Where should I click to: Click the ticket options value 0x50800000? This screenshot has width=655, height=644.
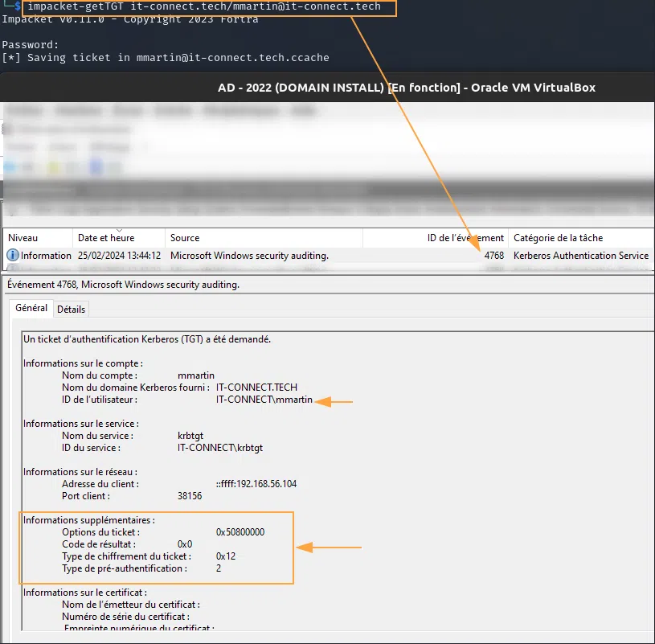click(240, 532)
